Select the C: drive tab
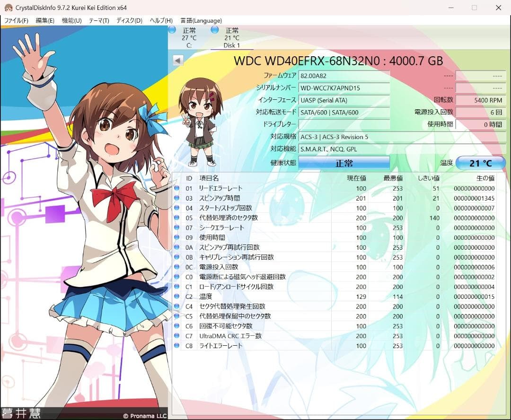 click(x=189, y=38)
